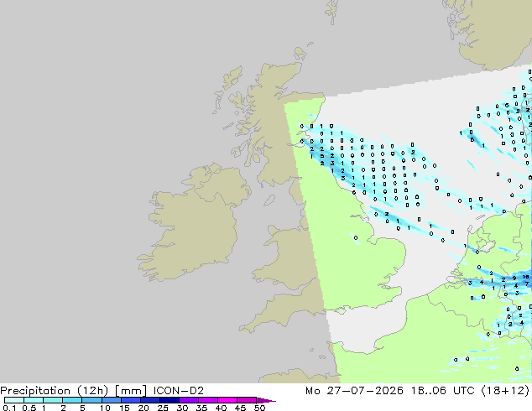Click the legend label '10'

pos(105,408)
